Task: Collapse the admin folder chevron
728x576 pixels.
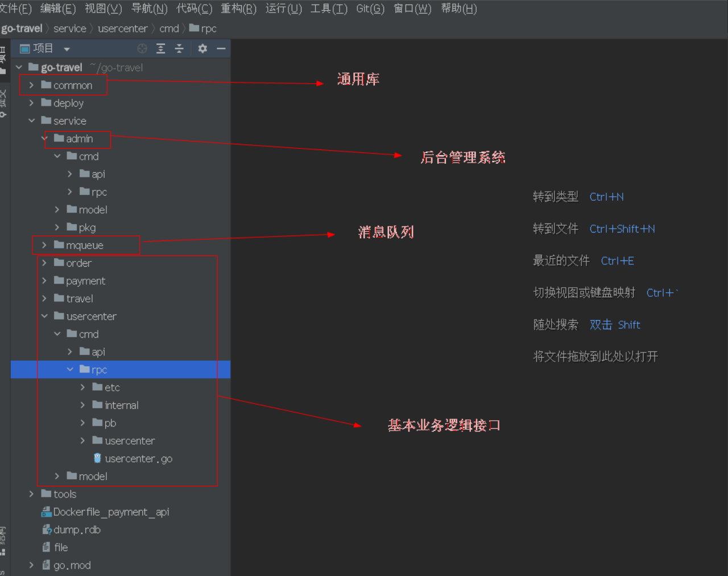Action: tap(44, 139)
